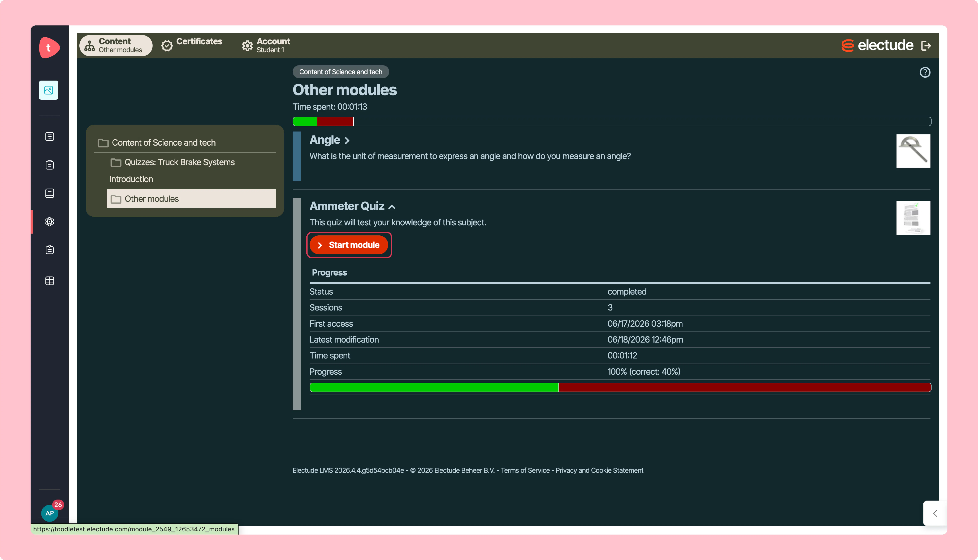Open the AP avatar with 26 notifications
The width and height of the screenshot is (978, 560).
click(x=50, y=513)
